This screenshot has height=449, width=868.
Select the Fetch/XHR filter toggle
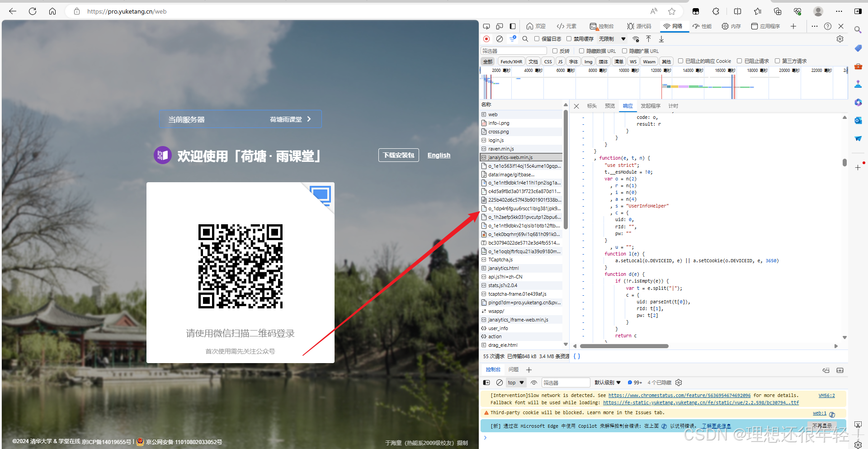point(511,61)
